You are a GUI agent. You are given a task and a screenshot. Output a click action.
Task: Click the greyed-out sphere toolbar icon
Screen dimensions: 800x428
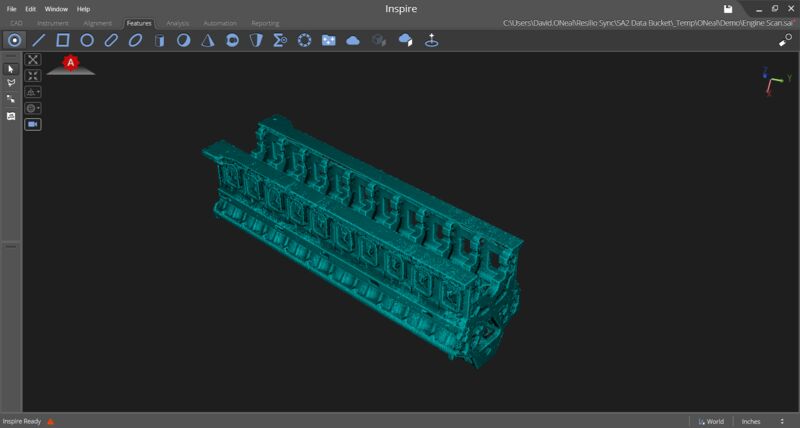point(379,40)
